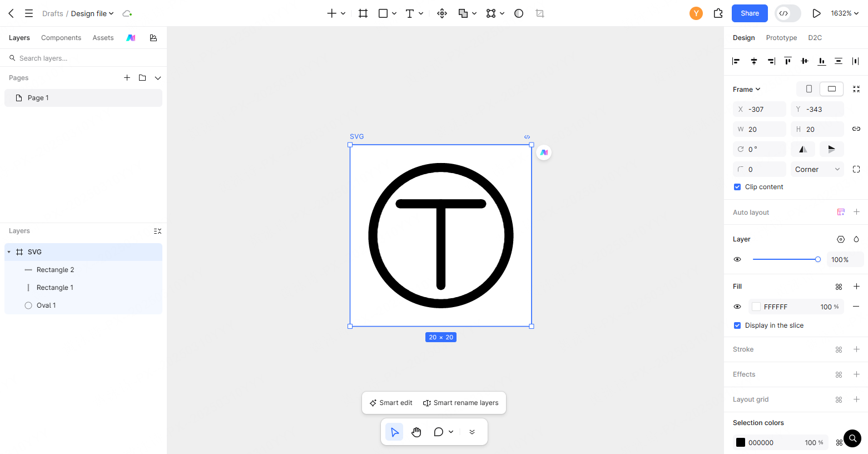
Task: Select portrait frame orientation
Action: tap(809, 89)
